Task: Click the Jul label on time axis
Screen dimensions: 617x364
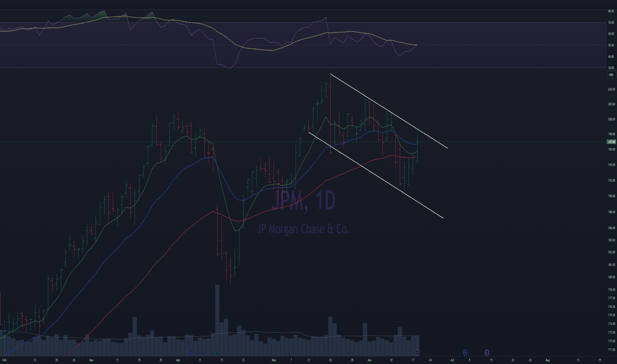Action: coord(451,360)
